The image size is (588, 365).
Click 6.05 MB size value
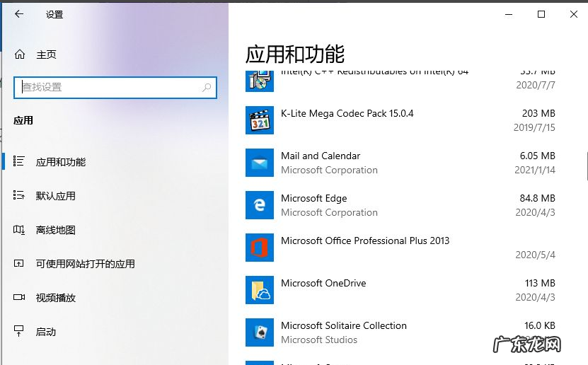537,156
